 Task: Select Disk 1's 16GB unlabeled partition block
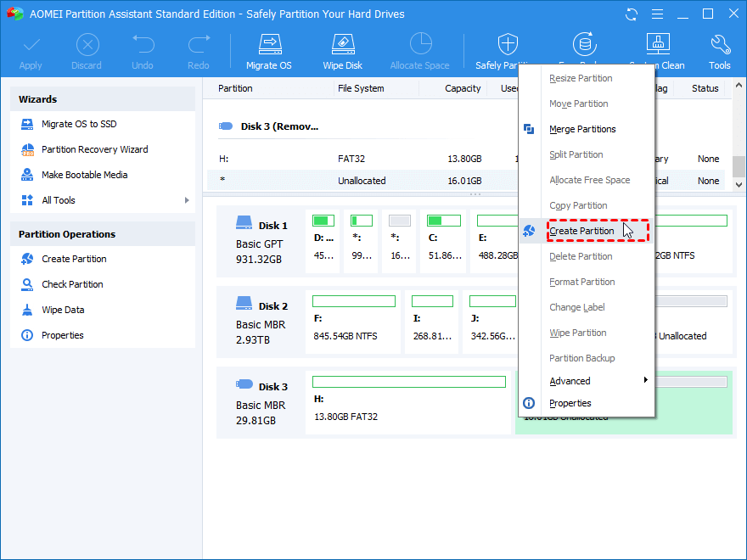pyautogui.click(x=400, y=242)
